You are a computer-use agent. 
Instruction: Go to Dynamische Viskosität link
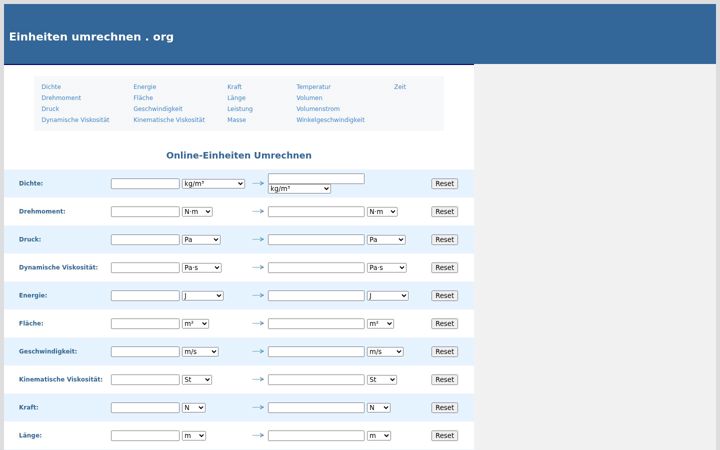pyautogui.click(x=75, y=120)
